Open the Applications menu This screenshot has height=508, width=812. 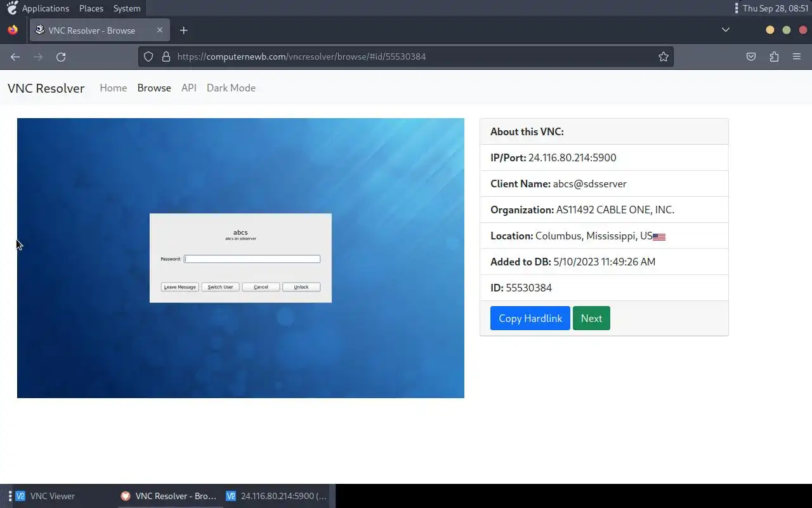[x=46, y=8]
